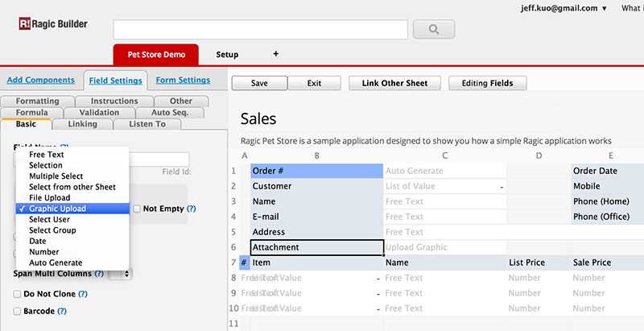Open the Setup tab
Image resolution: width=644 pixels, height=331 pixels.
(227, 55)
